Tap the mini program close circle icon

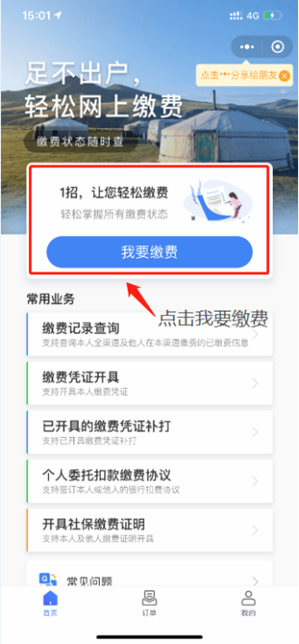click(278, 47)
